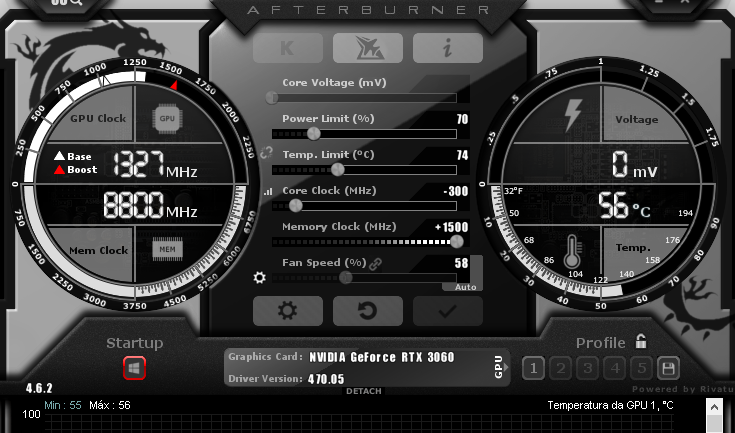Viewport: 735px width, 433px height.
Task: Select profile slot 4
Action: (615, 368)
